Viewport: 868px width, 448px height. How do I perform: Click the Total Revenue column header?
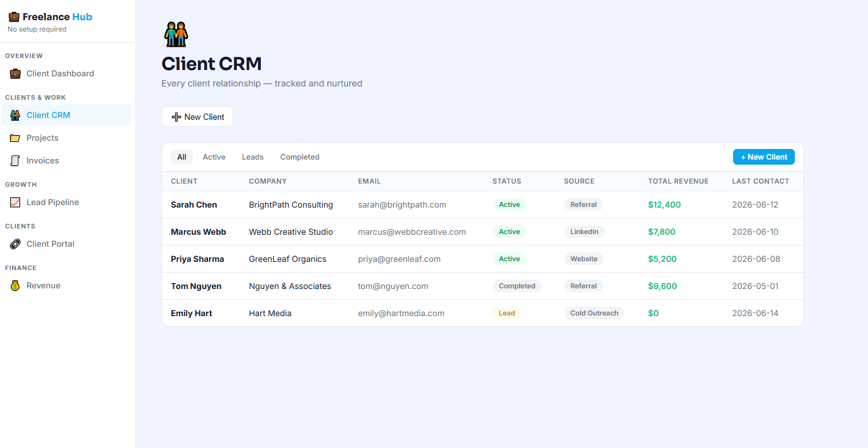(x=678, y=181)
